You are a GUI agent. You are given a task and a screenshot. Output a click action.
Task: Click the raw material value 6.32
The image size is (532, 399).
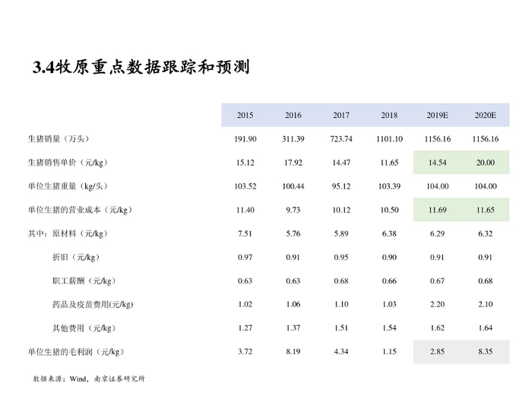click(x=485, y=234)
